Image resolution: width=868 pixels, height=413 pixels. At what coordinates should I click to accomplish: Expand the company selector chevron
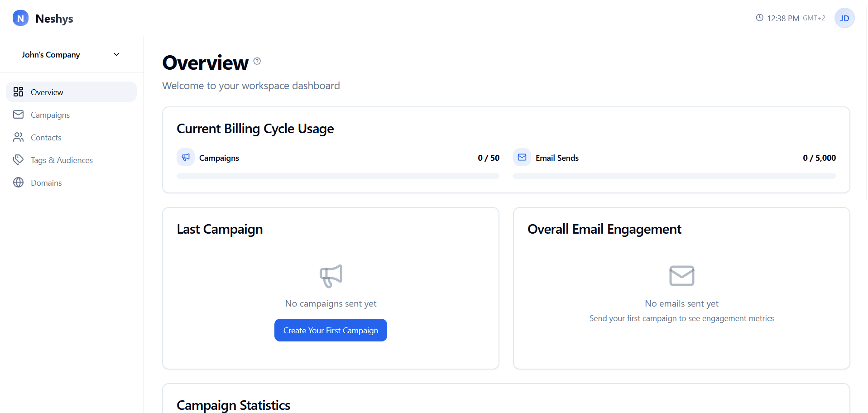[x=116, y=54]
